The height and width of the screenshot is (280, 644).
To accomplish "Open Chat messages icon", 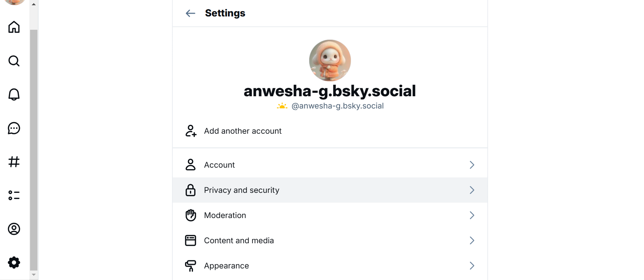I will pyautogui.click(x=14, y=128).
